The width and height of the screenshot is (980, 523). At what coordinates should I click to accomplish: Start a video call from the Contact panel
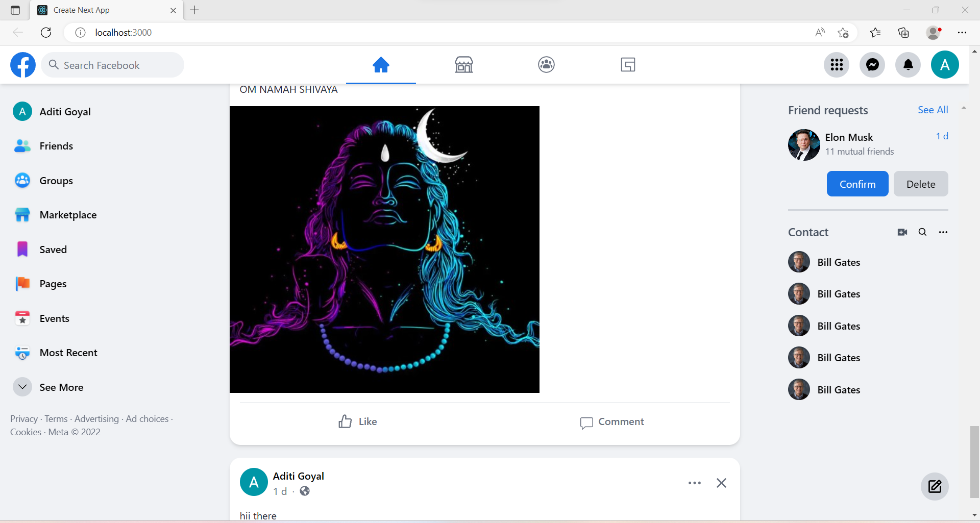pyautogui.click(x=902, y=232)
